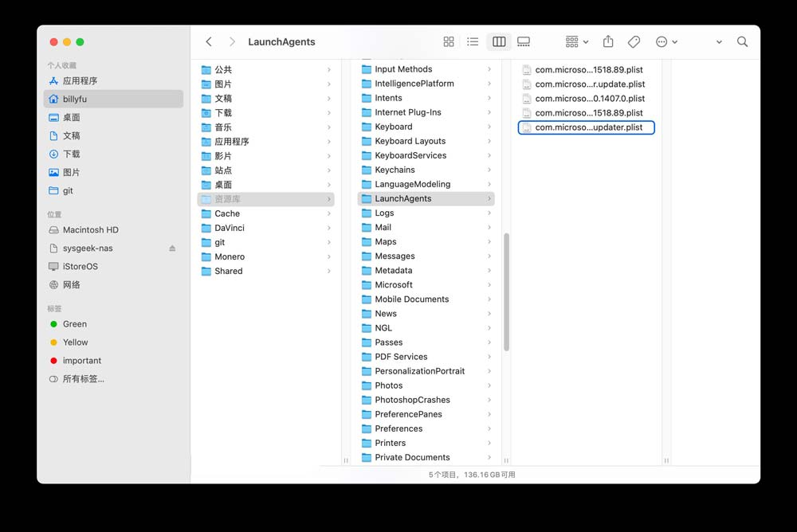The image size is (797, 532).
Task: Click the Edit Tags icon
Action: [634, 41]
